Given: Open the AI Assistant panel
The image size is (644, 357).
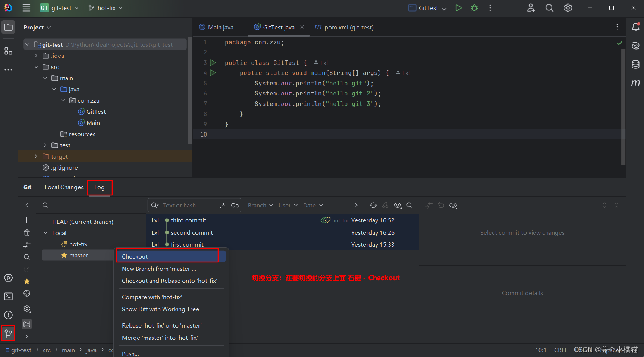Looking at the screenshot, I should click(635, 46).
